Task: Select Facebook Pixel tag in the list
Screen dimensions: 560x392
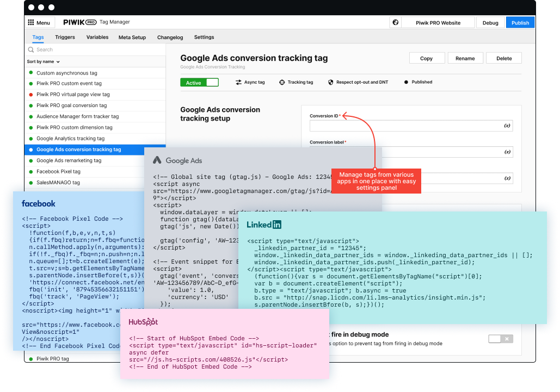Action: coord(58,172)
